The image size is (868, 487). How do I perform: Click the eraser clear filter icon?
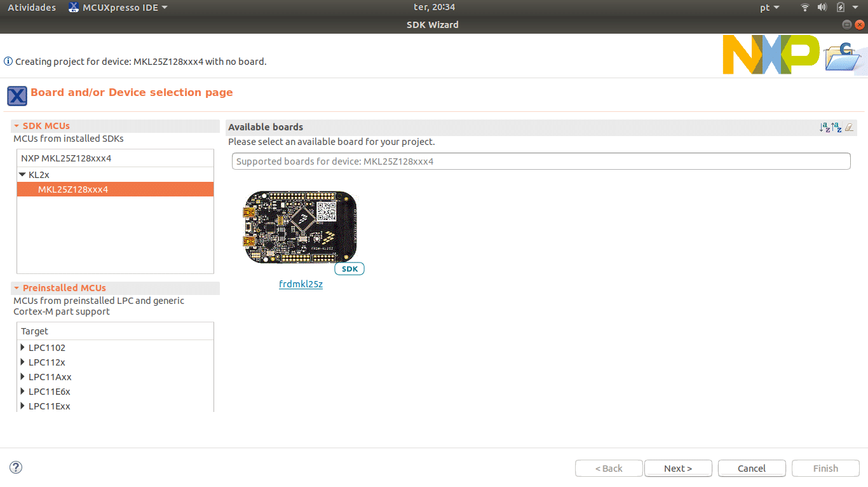pos(849,127)
